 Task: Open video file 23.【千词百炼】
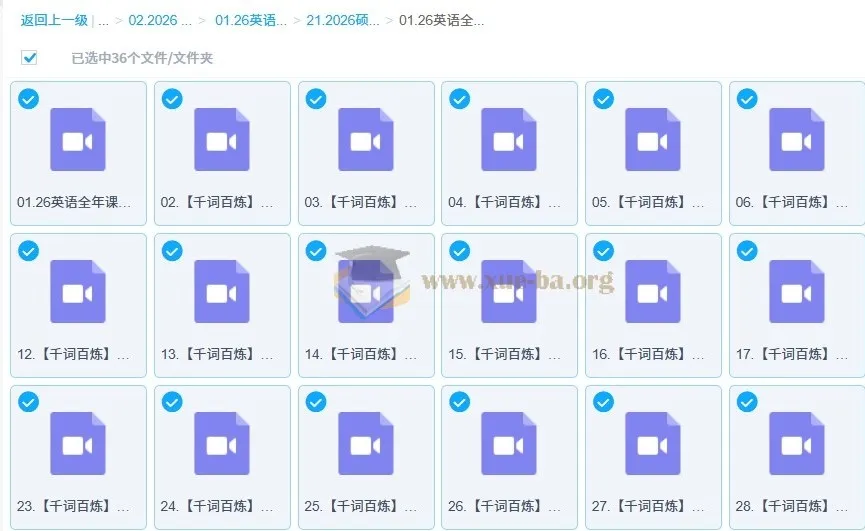coord(78,457)
